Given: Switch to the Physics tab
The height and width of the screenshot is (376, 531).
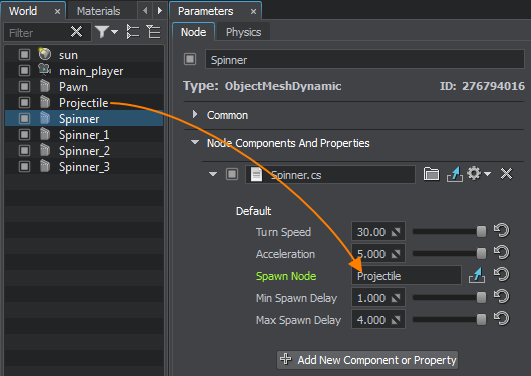Looking at the screenshot, I should tap(243, 32).
